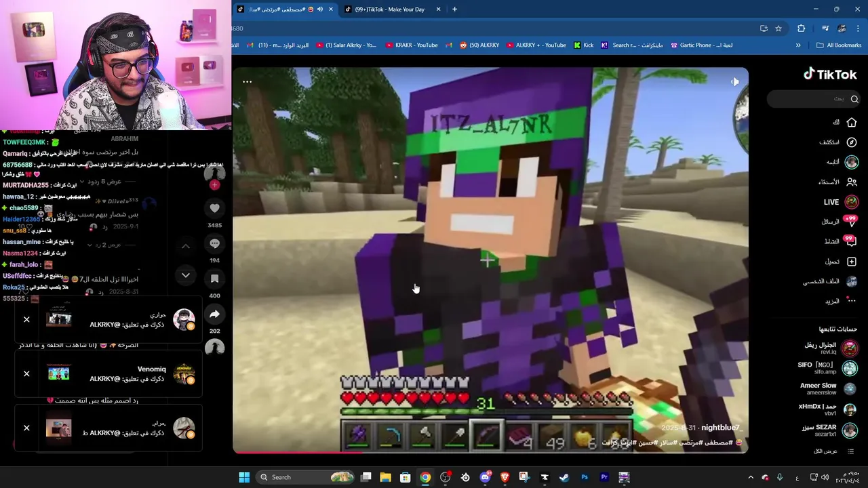This screenshot has height=488, width=868.
Task: Open File Explorer from the taskbar
Action: (x=385, y=477)
